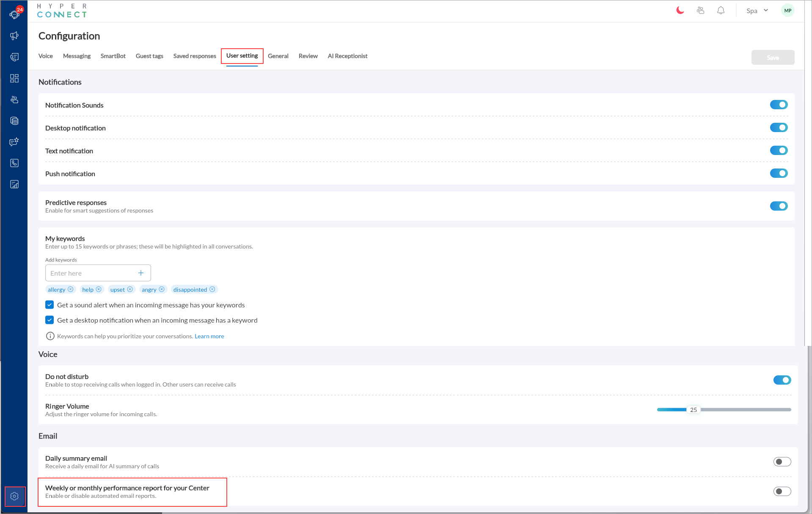Viewport: 812px width, 514px height.
Task: Switch to the SmartBot tab
Action: click(113, 56)
